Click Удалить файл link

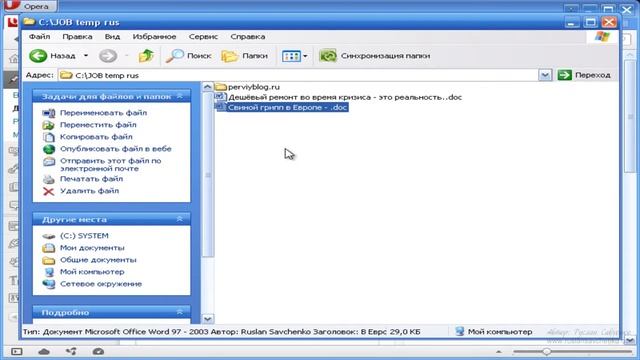pos(89,191)
